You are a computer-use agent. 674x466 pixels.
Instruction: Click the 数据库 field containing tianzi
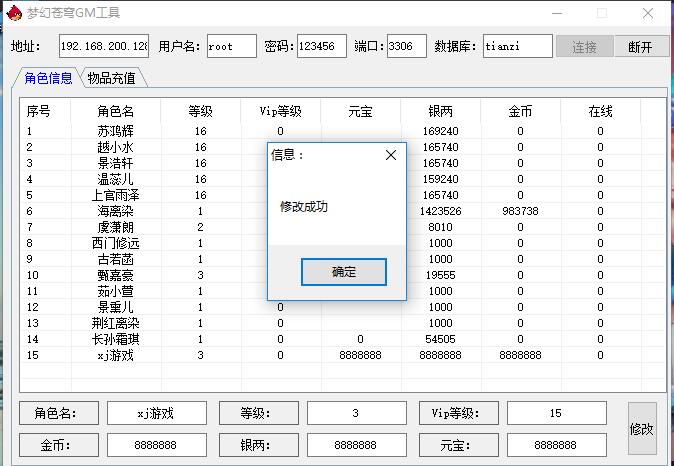tap(517, 46)
